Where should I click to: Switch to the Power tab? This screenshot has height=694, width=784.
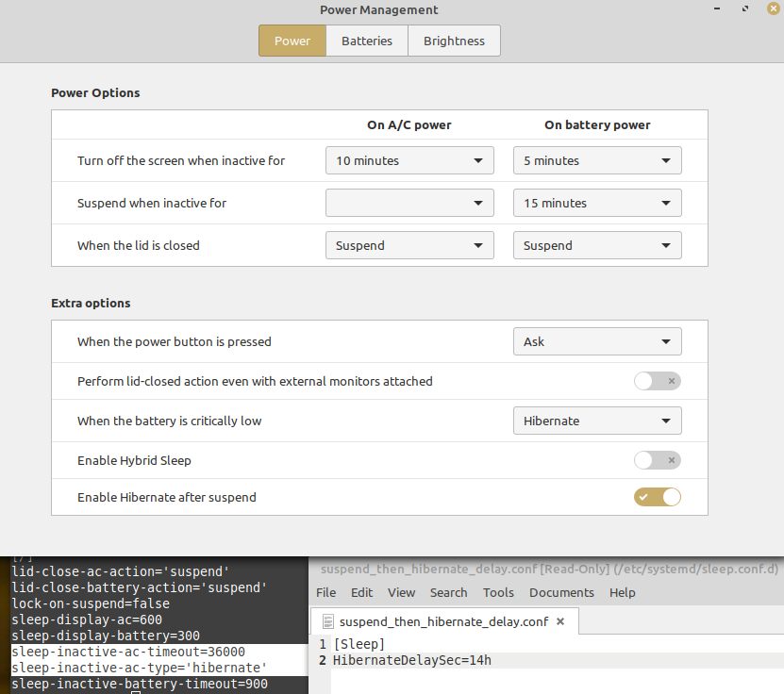pyautogui.click(x=292, y=41)
